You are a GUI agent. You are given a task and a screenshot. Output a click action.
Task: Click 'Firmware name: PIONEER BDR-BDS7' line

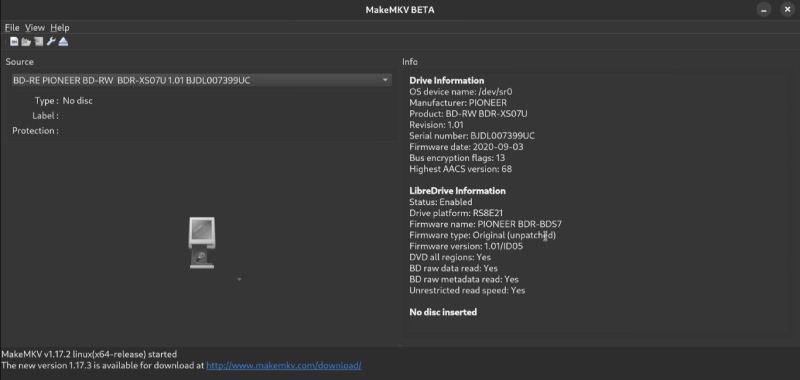click(x=486, y=224)
